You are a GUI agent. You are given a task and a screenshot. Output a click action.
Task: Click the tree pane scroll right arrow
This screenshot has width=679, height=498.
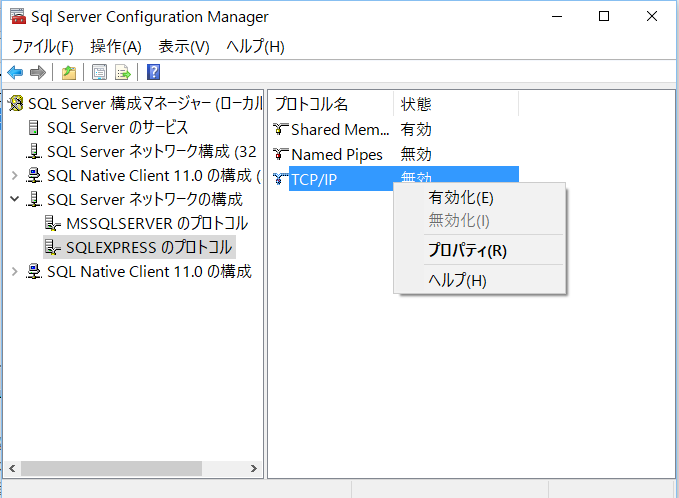coord(254,469)
